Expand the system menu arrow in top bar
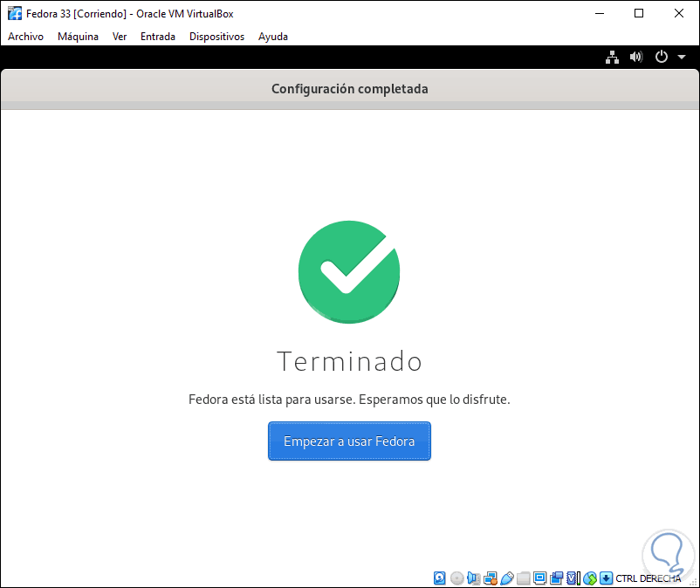700x588 pixels. (x=682, y=57)
